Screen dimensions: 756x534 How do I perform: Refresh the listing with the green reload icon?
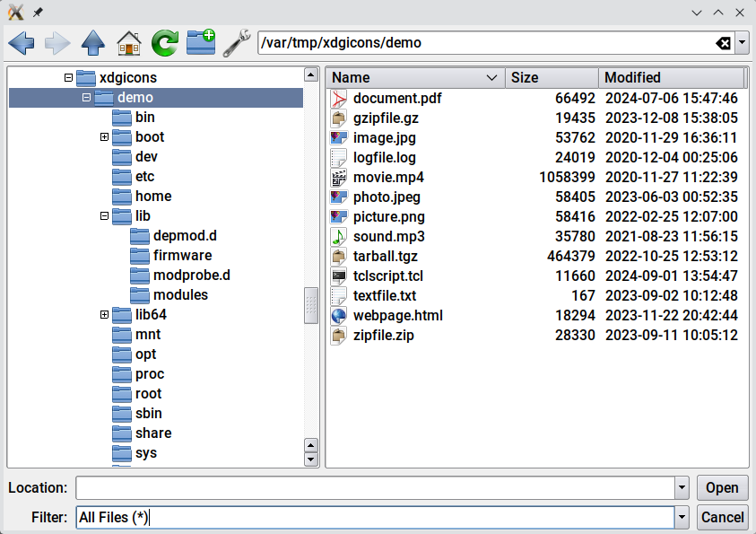coord(165,43)
